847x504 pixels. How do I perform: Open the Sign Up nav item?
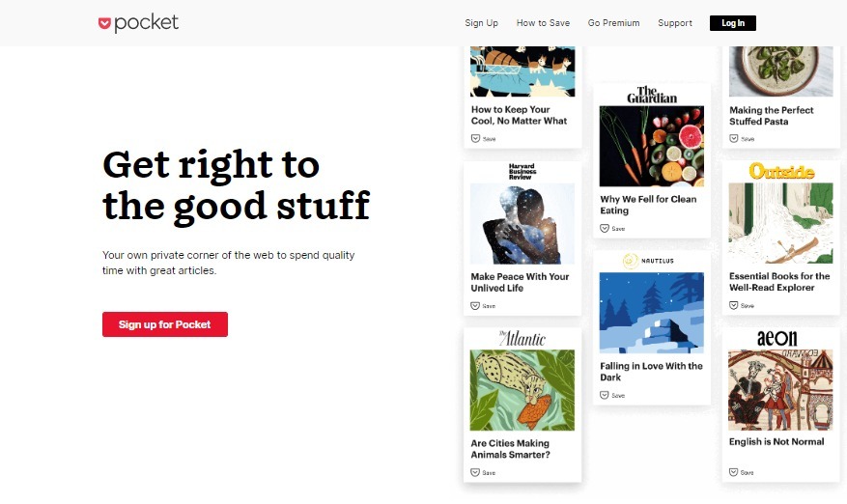(x=481, y=23)
